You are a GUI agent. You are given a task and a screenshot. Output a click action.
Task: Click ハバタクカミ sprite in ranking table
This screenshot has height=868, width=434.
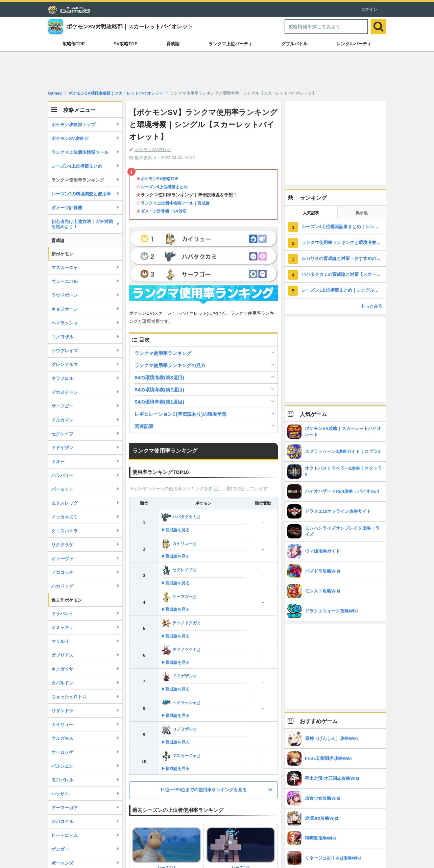[x=166, y=517]
